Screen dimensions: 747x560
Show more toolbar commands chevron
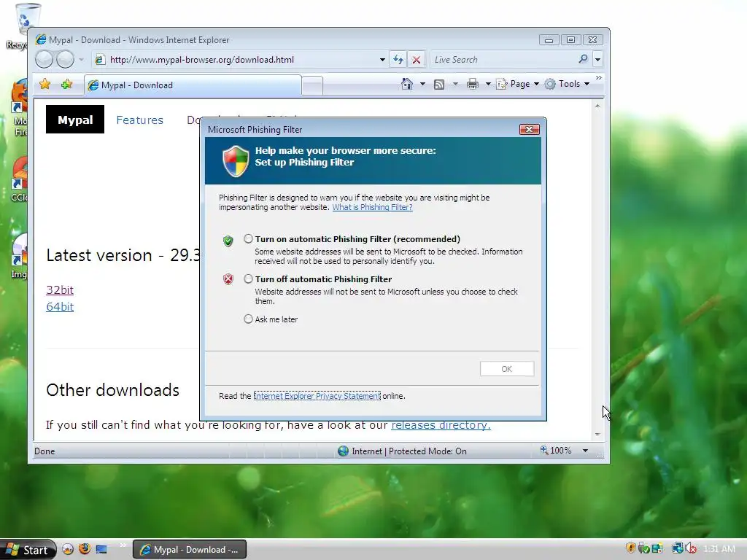point(599,78)
